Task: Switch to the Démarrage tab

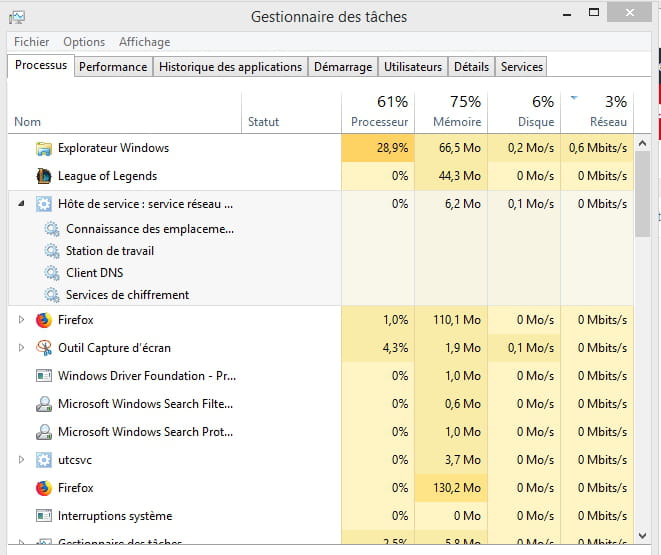Action: point(343,67)
